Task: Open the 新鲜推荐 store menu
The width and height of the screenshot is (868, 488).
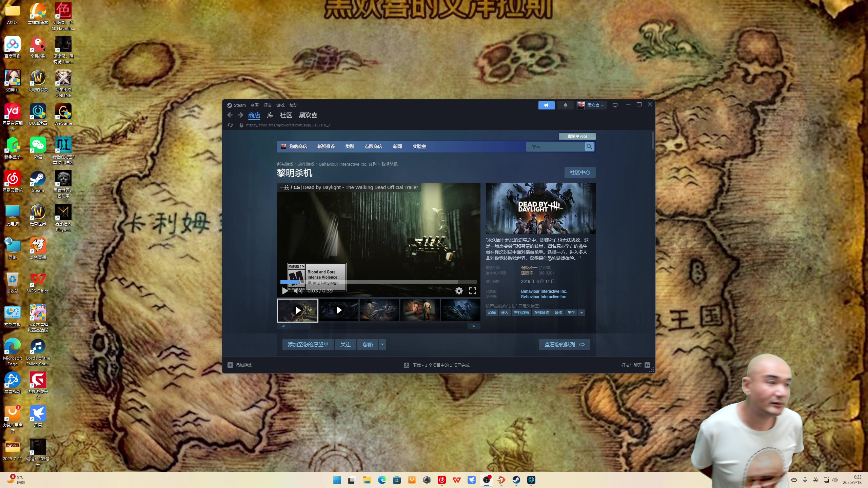Action: (x=326, y=146)
